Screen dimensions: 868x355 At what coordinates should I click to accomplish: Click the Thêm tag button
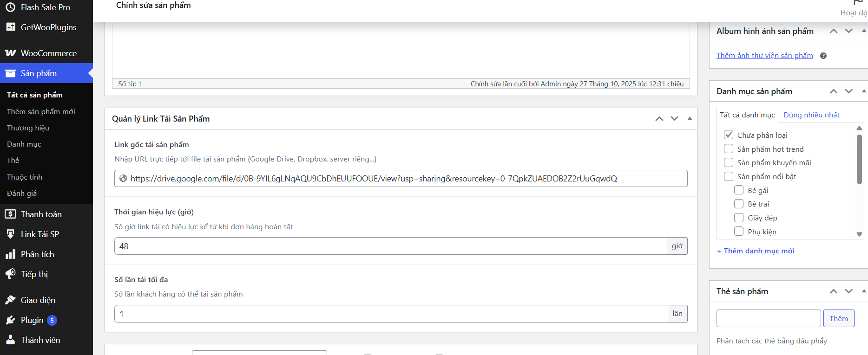[838, 318]
